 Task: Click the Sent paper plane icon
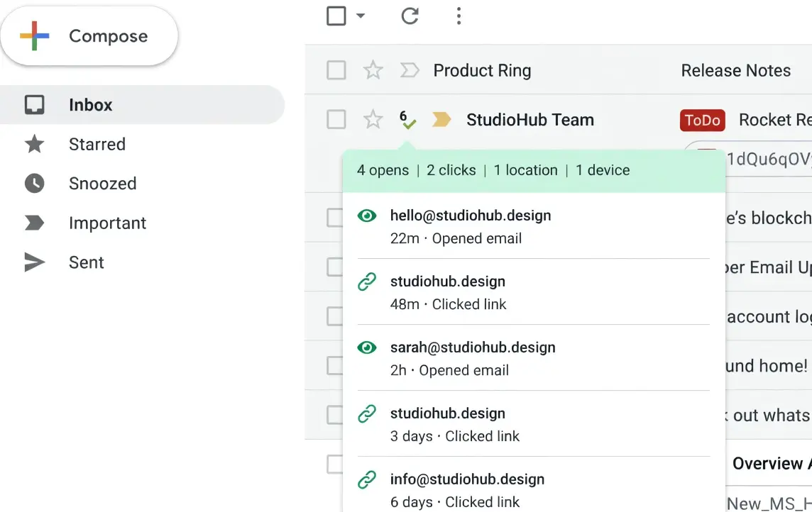(34, 262)
